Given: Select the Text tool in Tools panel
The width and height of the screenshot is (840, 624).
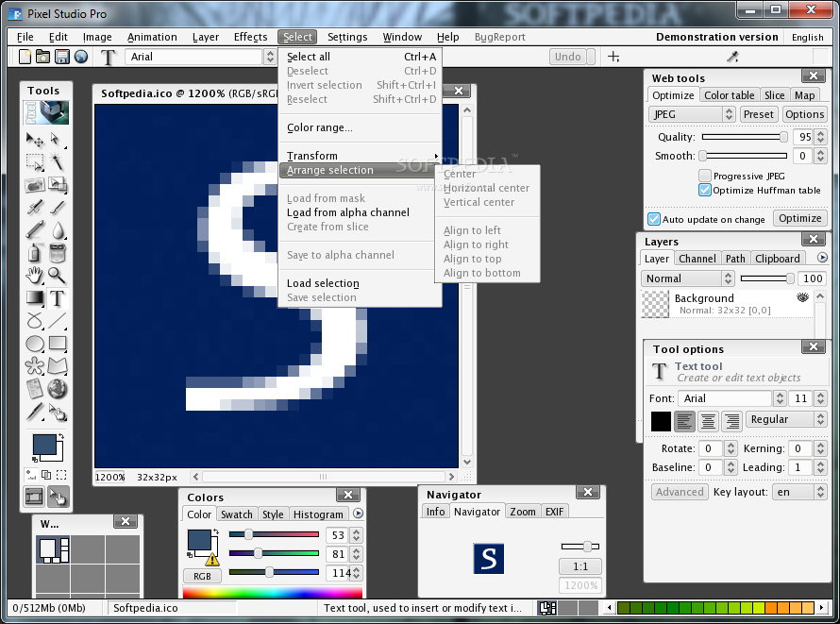Looking at the screenshot, I should (x=57, y=297).
